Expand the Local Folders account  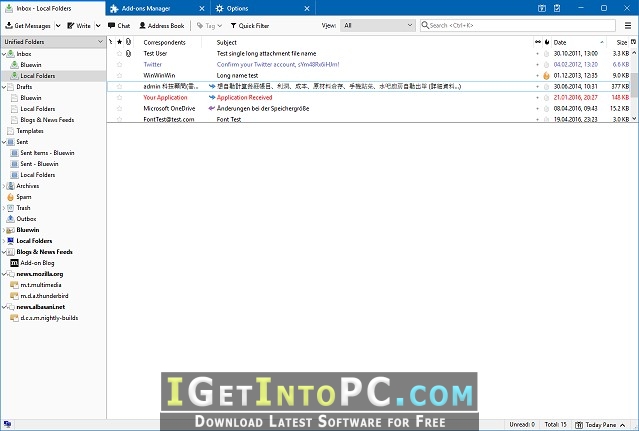point(4,241)
